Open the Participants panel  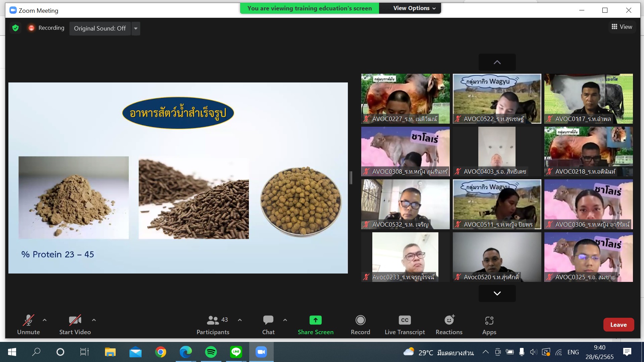pyautogui.click(x=213, y=324)
